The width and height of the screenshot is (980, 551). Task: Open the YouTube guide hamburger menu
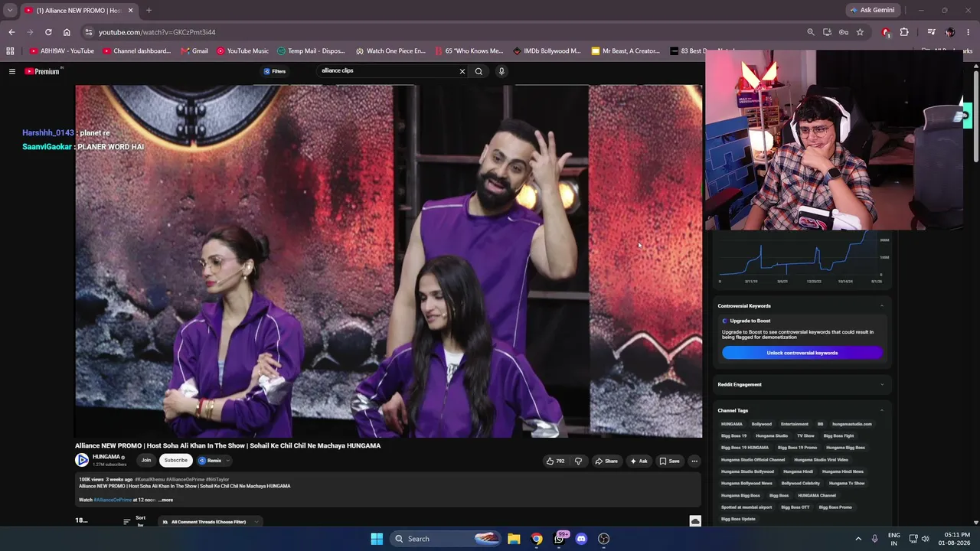(x=12, y=71)
